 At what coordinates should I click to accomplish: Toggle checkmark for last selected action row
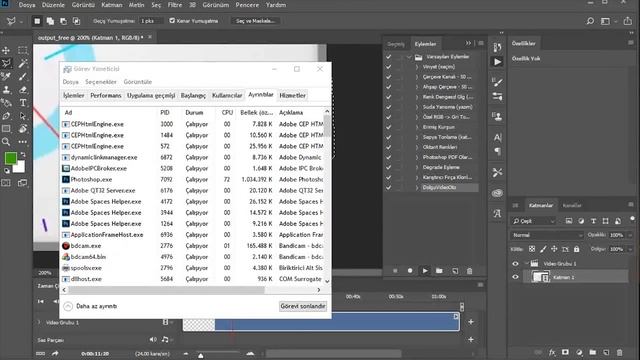pos(389,187)
